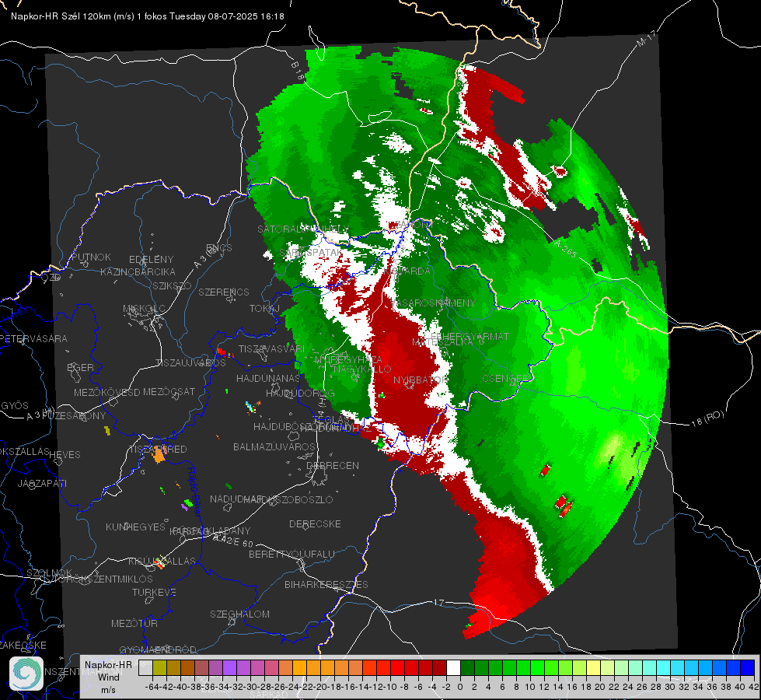This screenshot has width=761, height=700.
Task: Click the SZERENCS city label
Action: [x=224, y=292]
